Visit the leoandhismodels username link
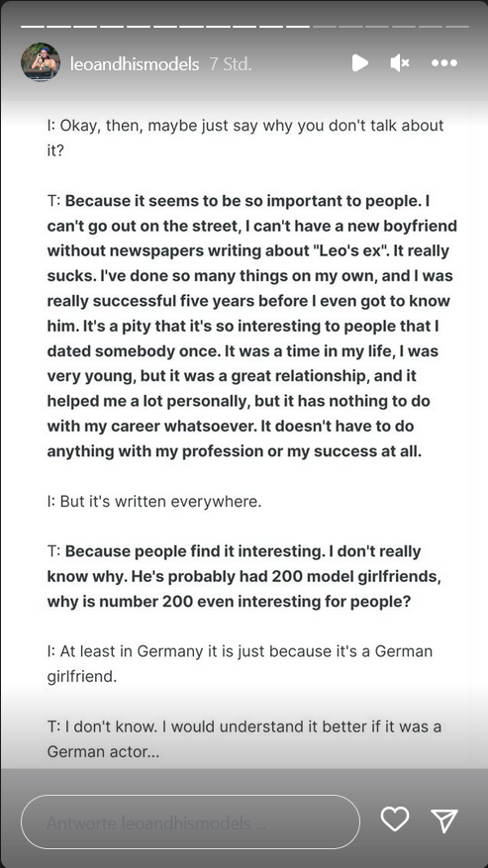Image resolution: width=488 pixels, height=868 pixels. (135, 64)
